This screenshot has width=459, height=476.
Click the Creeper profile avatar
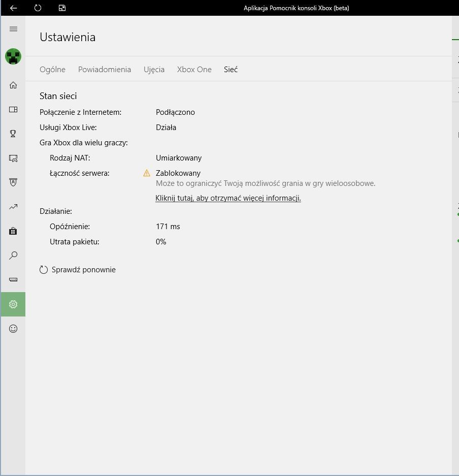click(x=13, y=56)
